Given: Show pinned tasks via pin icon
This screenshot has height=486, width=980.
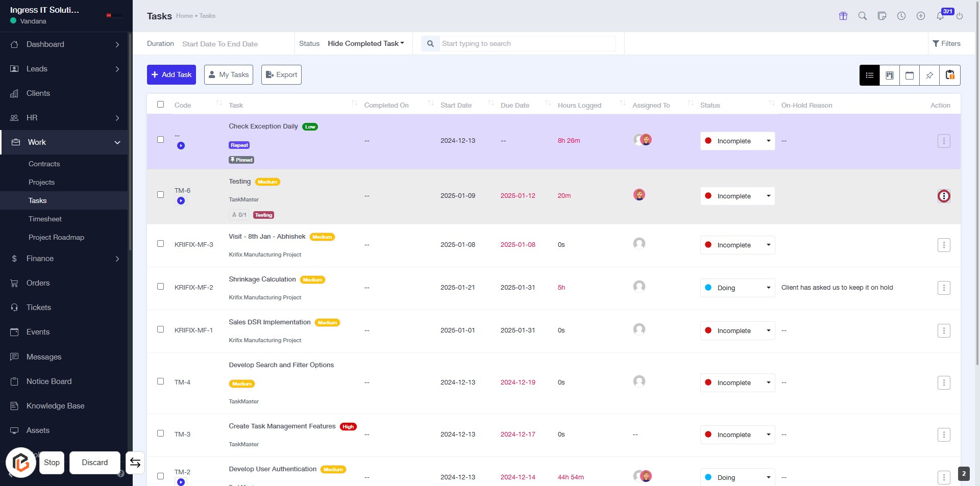Looking at the screenshot, I should 929,75.
